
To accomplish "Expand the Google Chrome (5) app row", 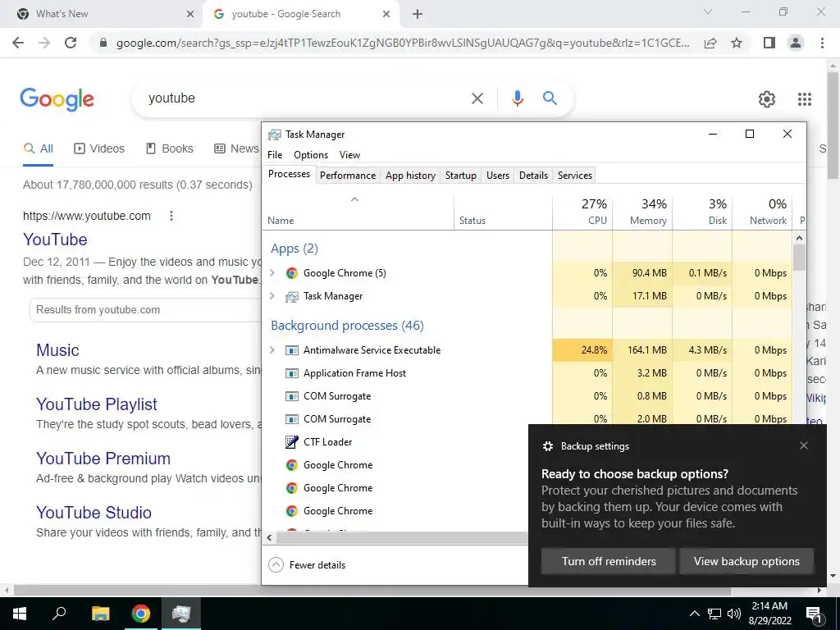I will pos(272,273).
